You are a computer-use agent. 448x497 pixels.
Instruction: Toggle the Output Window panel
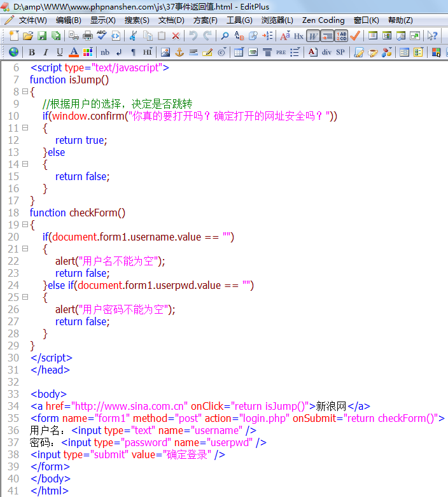401,36
